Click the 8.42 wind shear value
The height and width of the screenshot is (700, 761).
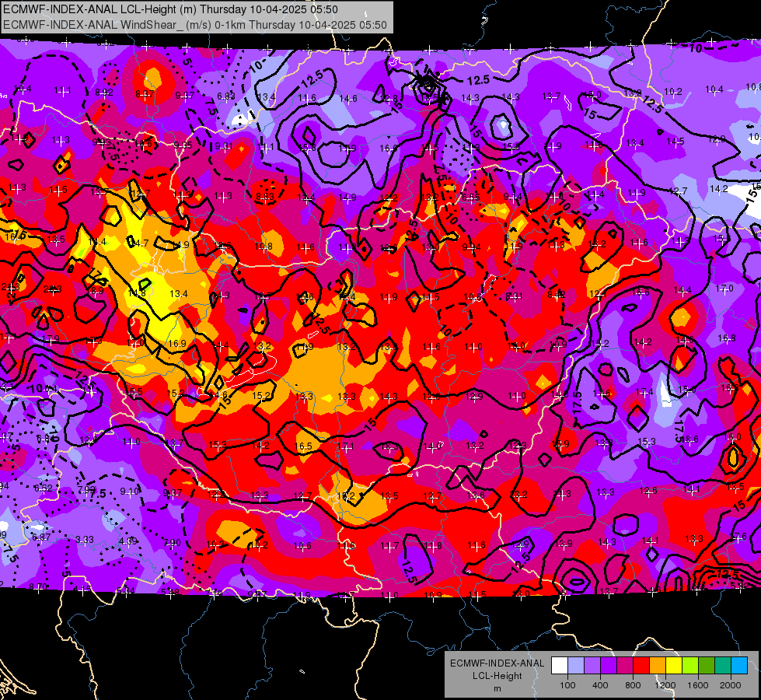(x=557, y=294)
